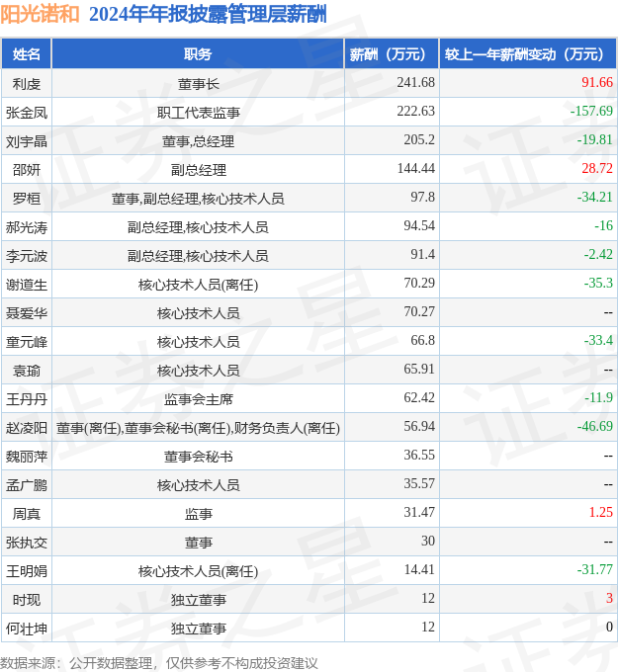Click the change value -16

click(x=603, y=226)
